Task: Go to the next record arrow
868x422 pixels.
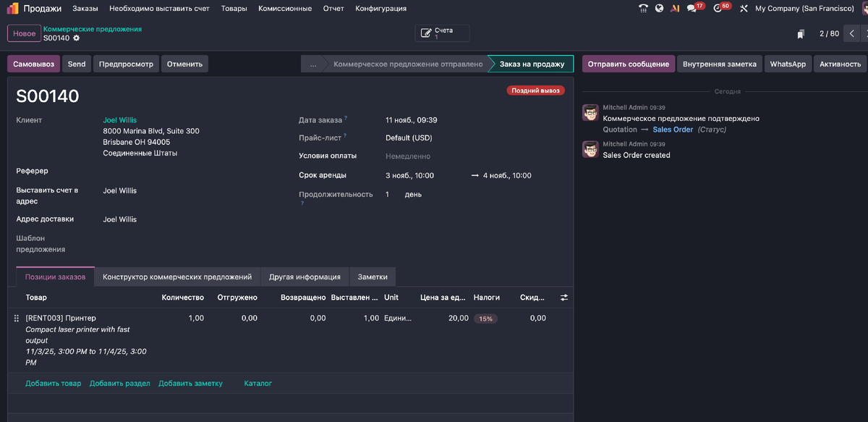Action: pos(866,33)
